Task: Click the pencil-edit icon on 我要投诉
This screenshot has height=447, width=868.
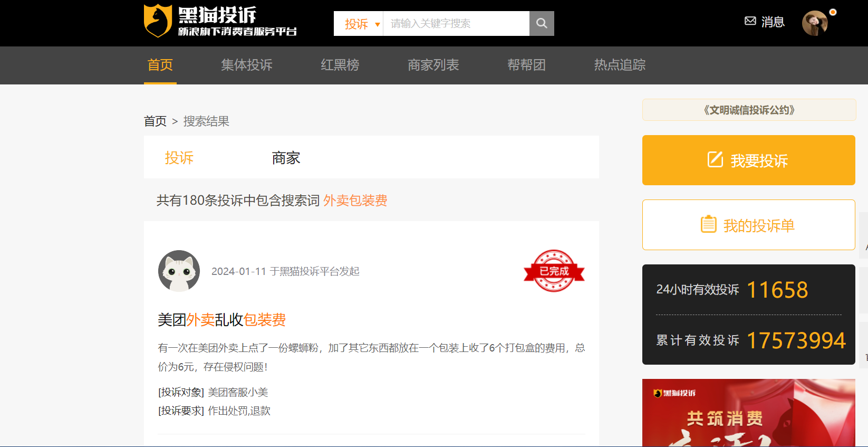Action: click(715, 159)
